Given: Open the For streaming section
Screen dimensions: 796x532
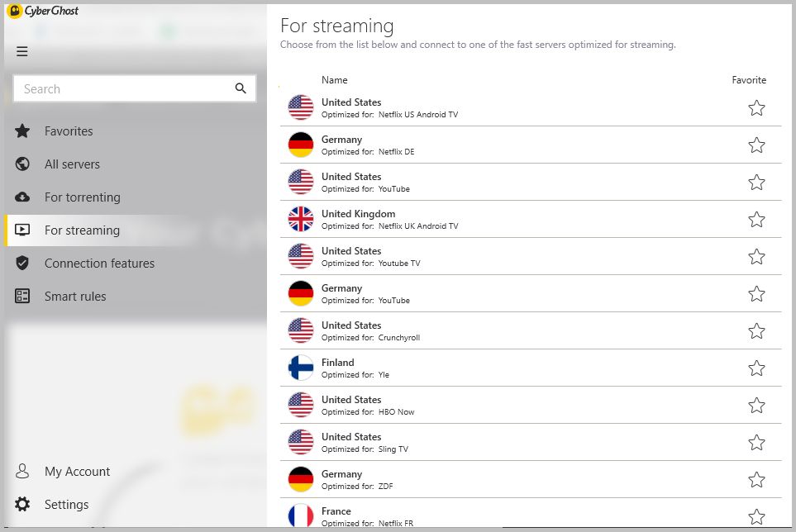Looking at the screenshot, I should [82, 230].
